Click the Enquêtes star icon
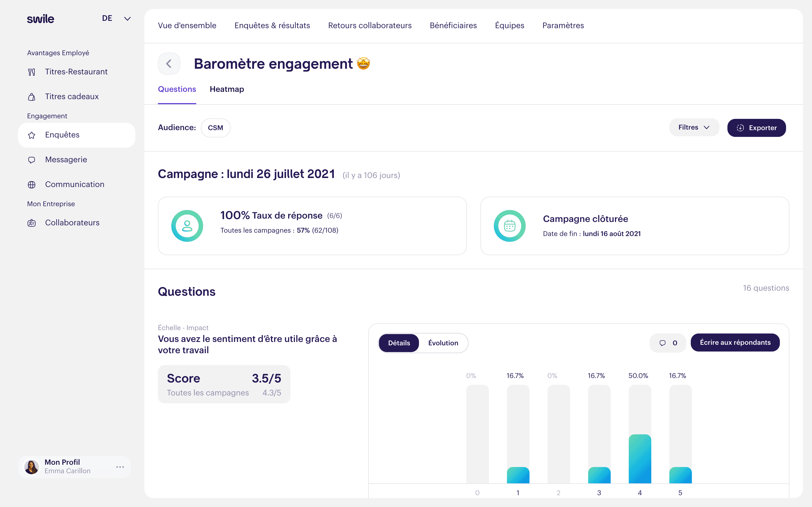The width and height of the screenshot is (812, 507). click(32, 135)
